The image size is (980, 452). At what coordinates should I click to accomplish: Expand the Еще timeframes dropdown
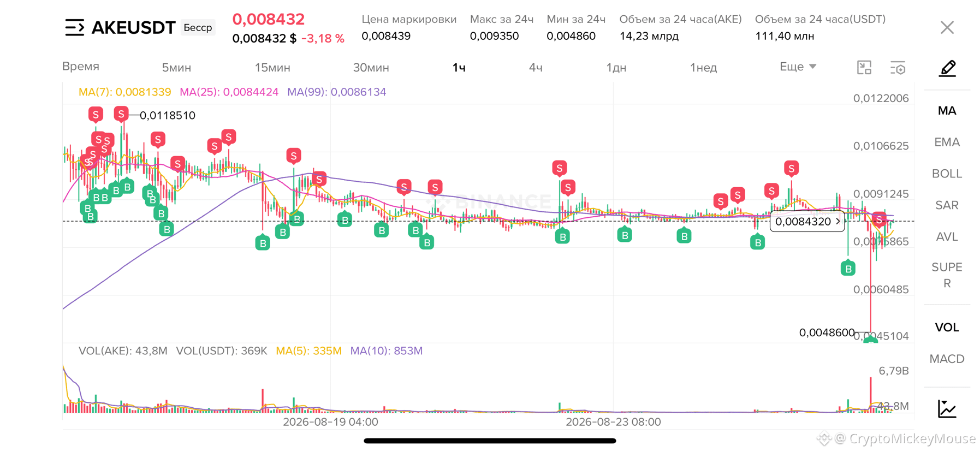[798, 67]
